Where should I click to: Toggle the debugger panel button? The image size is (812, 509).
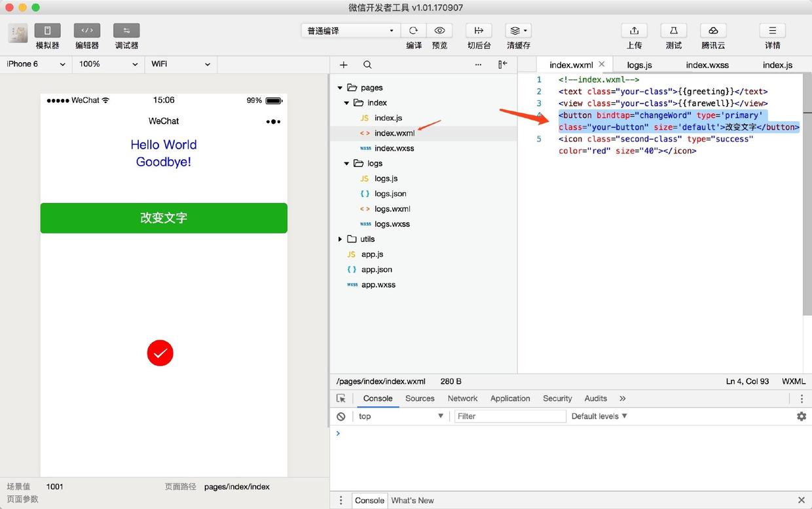point(126,31)
